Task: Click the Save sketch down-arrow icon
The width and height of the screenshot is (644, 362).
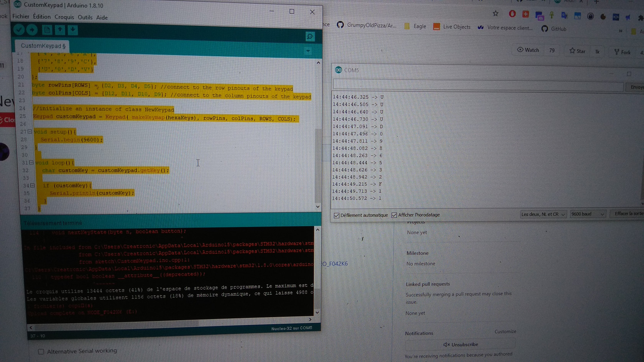Action: [73, 29]
